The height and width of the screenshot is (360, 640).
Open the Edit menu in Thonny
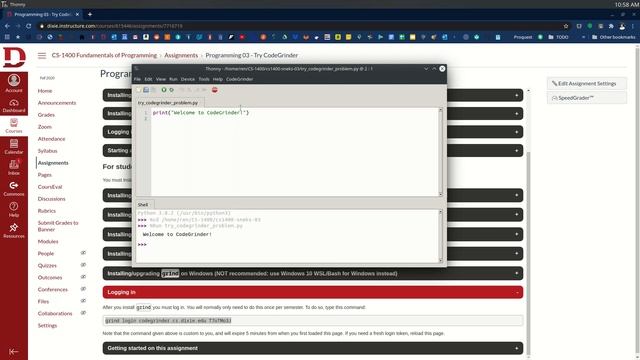coord(148,79)
